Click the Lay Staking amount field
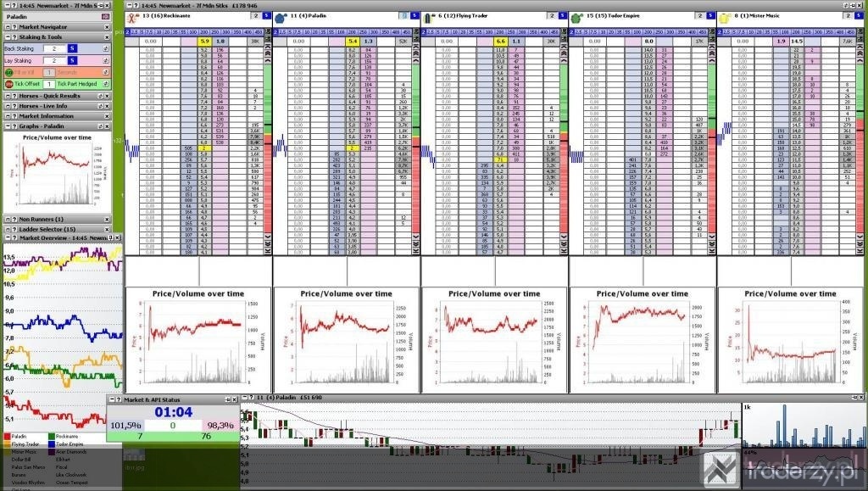868x491 pixels. 54,60
